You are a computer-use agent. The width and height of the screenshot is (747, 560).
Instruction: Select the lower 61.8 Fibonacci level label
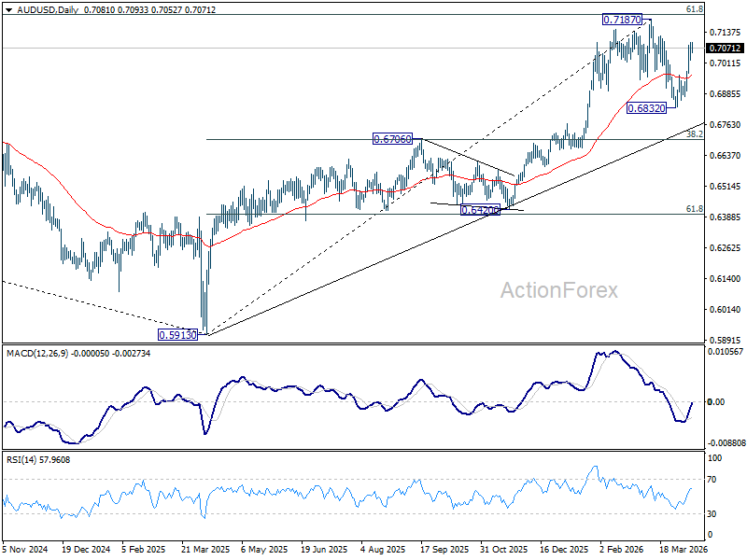point(695,209)
